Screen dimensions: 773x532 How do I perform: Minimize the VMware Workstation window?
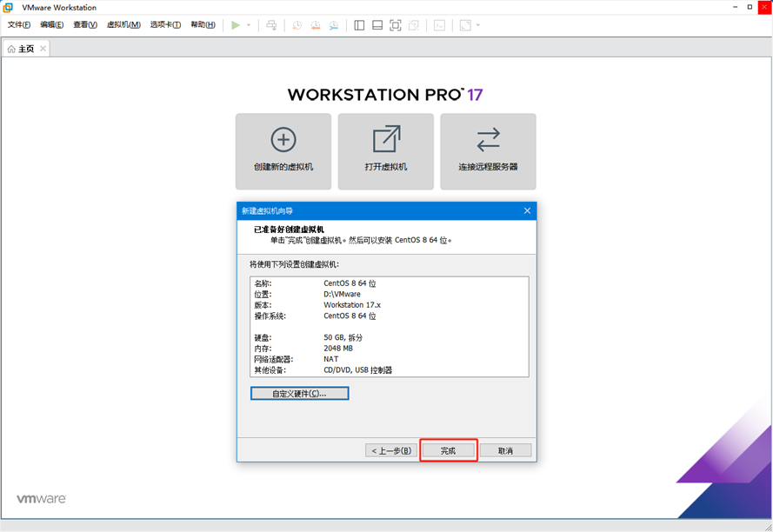(x=736, y=7)
